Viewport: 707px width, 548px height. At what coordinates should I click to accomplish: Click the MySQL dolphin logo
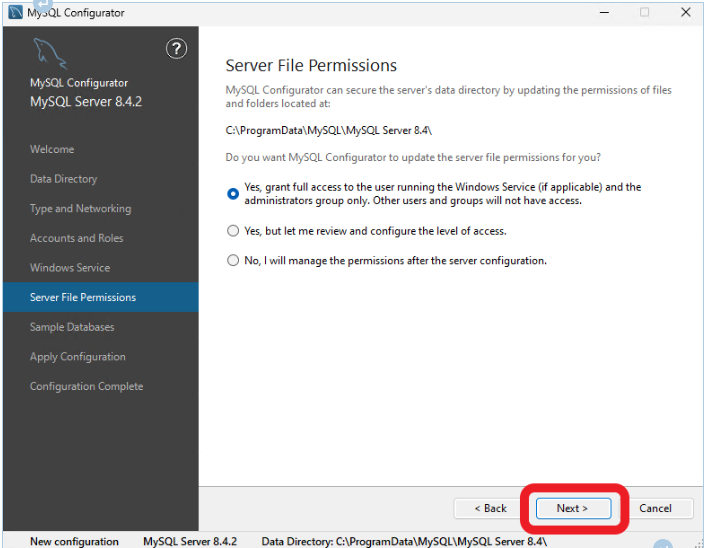(51, 54)
